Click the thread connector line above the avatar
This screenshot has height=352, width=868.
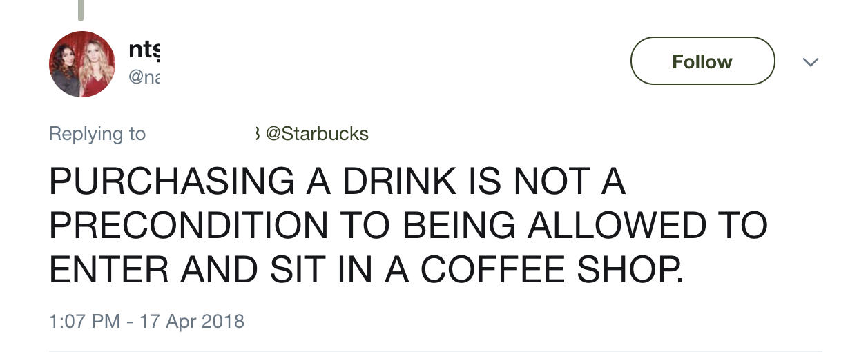point(81,10)
